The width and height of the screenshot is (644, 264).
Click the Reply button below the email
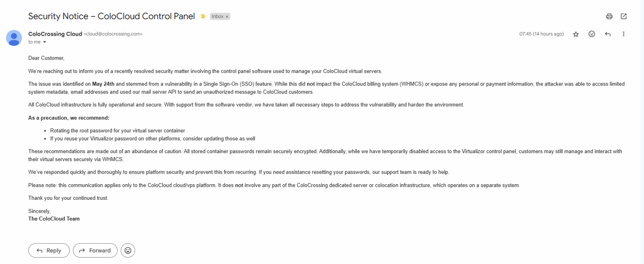[x=49, y=251]
